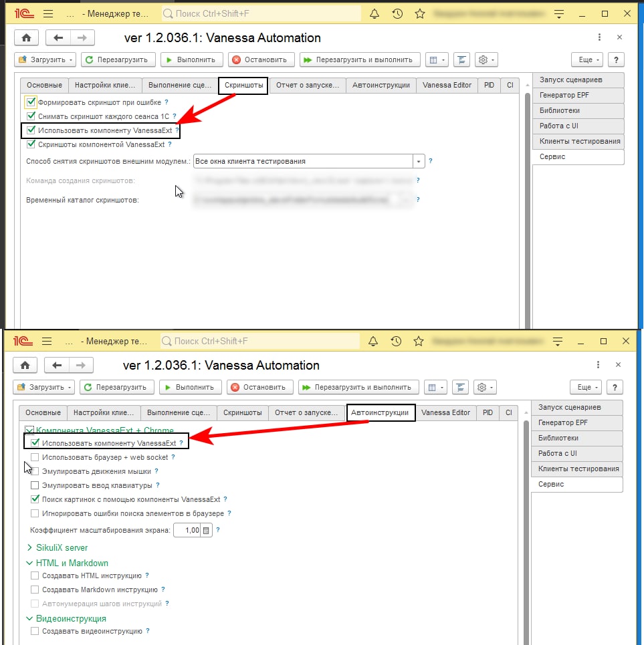Click text-align toolbar icon in bottom window
Viewport: 644px width, 645px height.
(x=460, y=387)
